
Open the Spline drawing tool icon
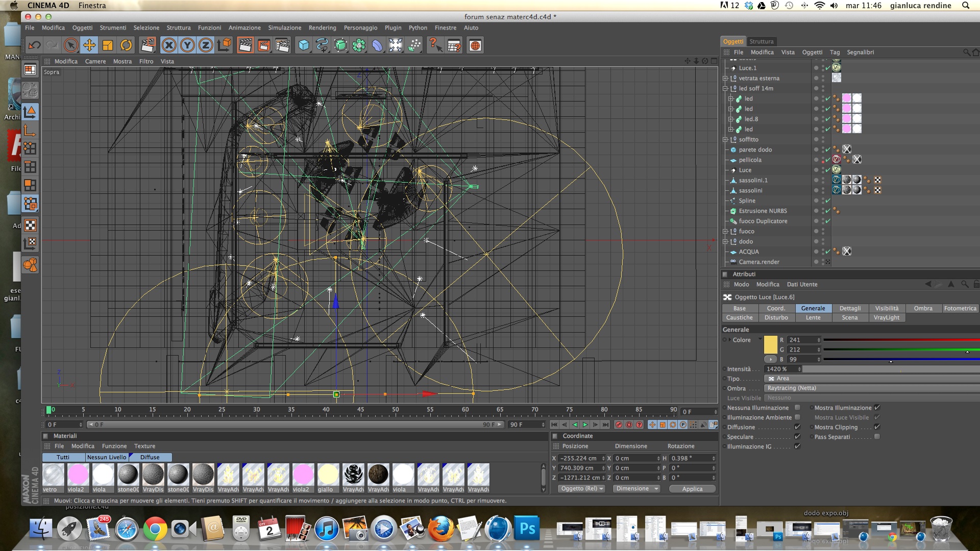pyautogui.click(x=322, y=45)
